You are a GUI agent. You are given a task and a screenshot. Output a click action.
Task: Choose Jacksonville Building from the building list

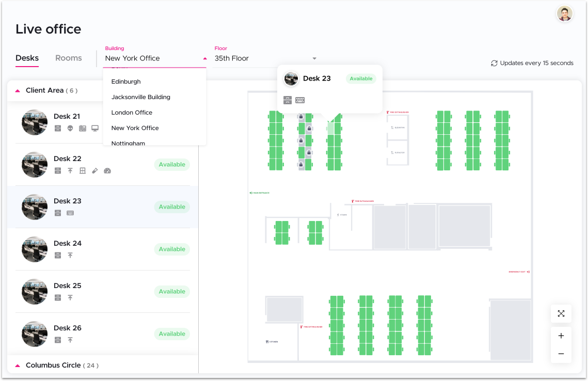pos(140,97)
